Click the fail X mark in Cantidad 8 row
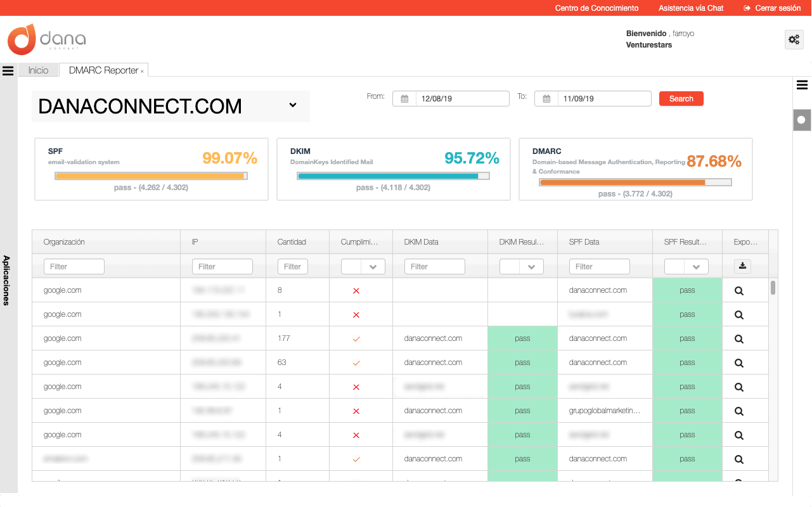Image resolution: width=812 pixels, height=507 pixels. 356,291
